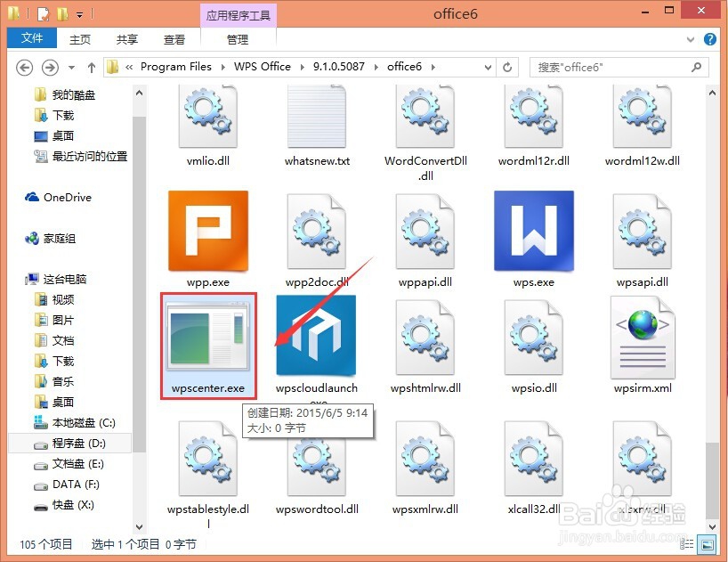Click the file list scroll up arrow
The height and width of the screenshot is (562, 728).
pos(713,93)
